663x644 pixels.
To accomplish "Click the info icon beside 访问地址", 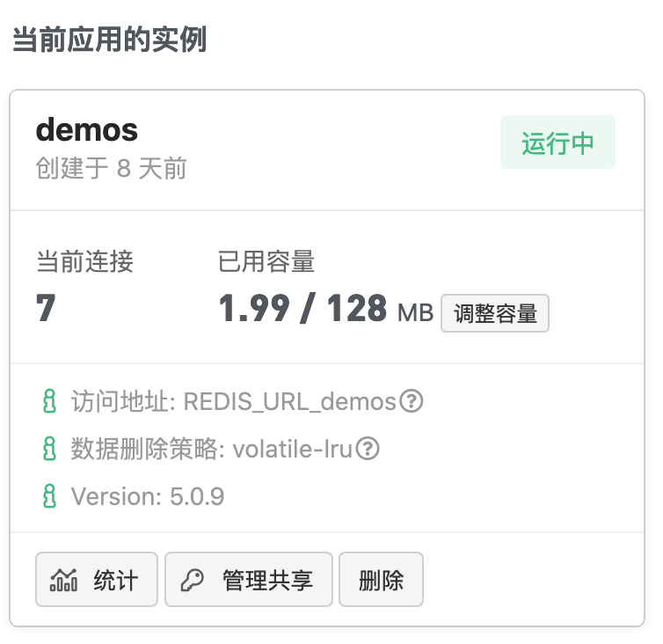I will (x=48, y=402).
